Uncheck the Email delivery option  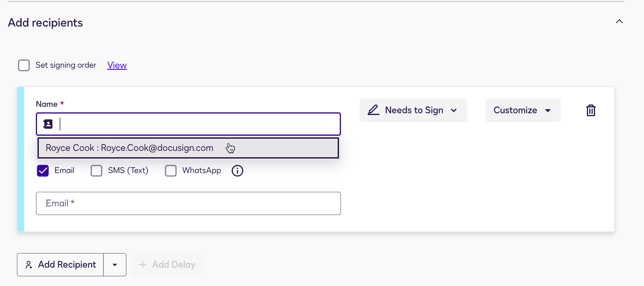tap(43, 170)
